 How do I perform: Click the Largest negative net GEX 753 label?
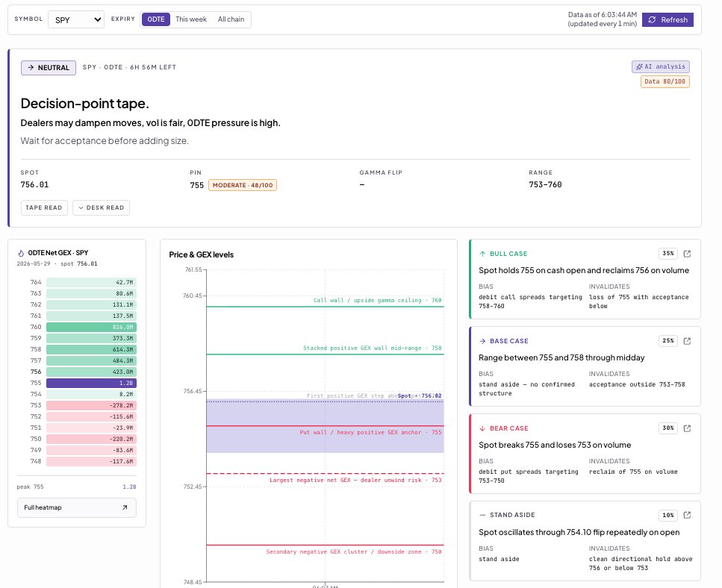[355, 480]
